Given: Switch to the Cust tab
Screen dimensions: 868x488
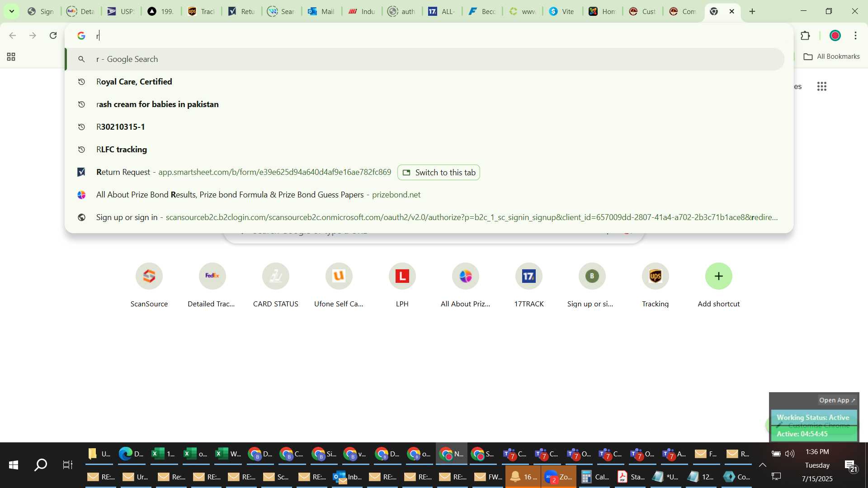Looking at the screenshot, I should click(x=642, y=11).
